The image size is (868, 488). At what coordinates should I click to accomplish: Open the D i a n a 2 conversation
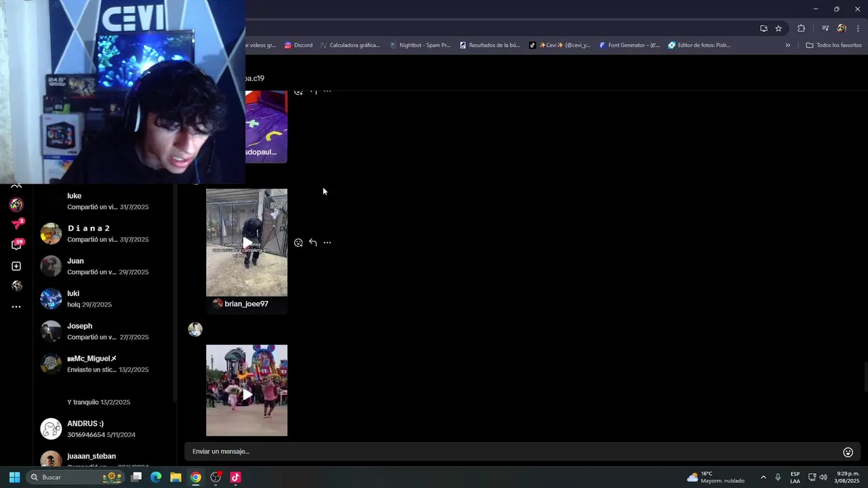click(x=104, y=234)
